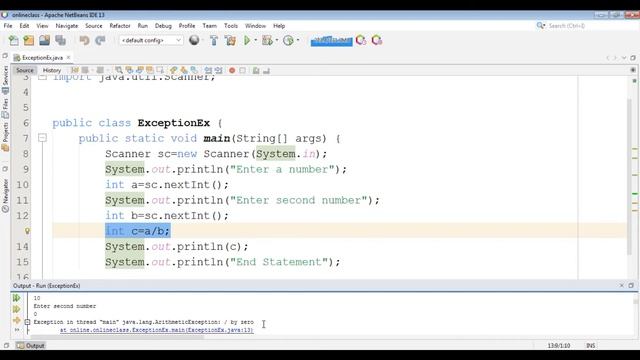This screenshot has height=360, width=640.
Task: Click the Find Selection magnifier icon
Action: tap(118, 70)
